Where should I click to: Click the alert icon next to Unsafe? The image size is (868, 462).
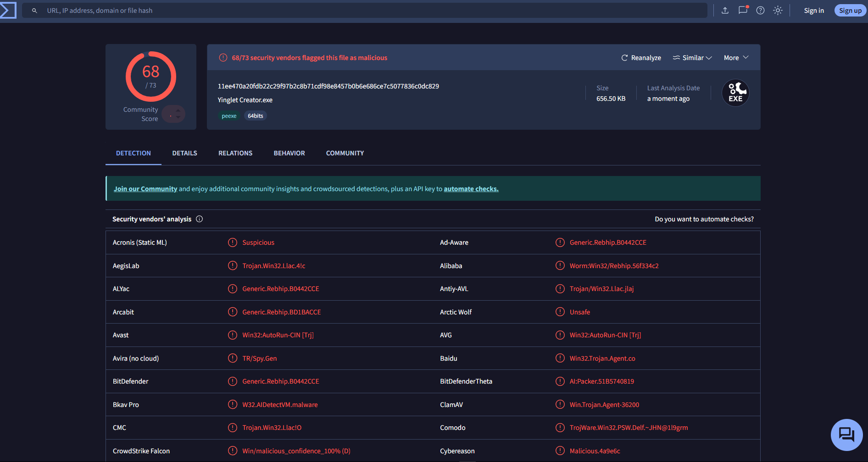tap(560, 312)
